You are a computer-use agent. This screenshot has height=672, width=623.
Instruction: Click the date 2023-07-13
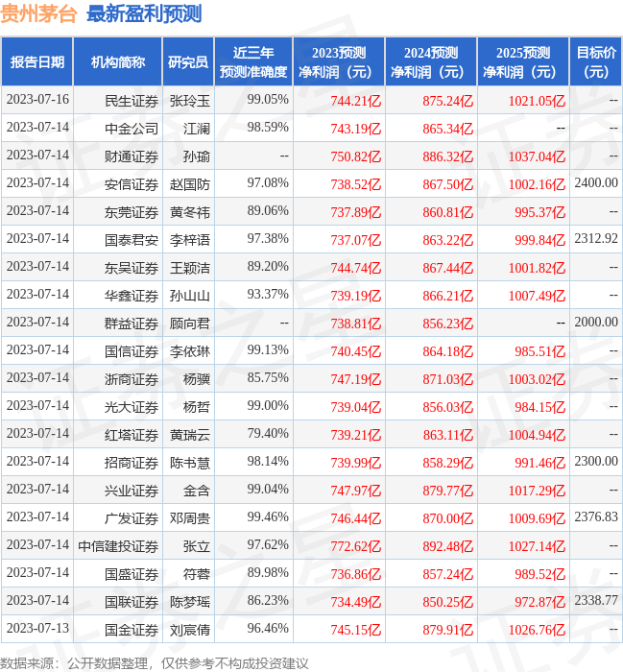37,628
